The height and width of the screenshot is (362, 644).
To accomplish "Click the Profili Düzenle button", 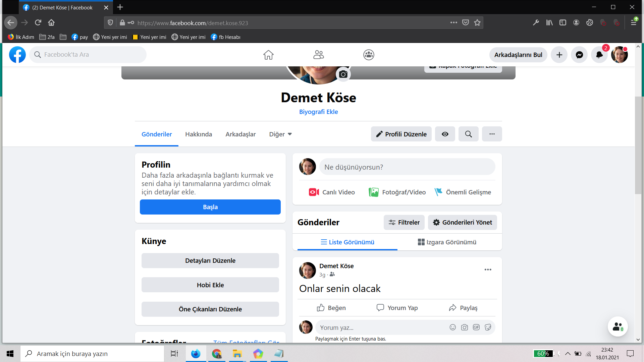I will (401, 134).
